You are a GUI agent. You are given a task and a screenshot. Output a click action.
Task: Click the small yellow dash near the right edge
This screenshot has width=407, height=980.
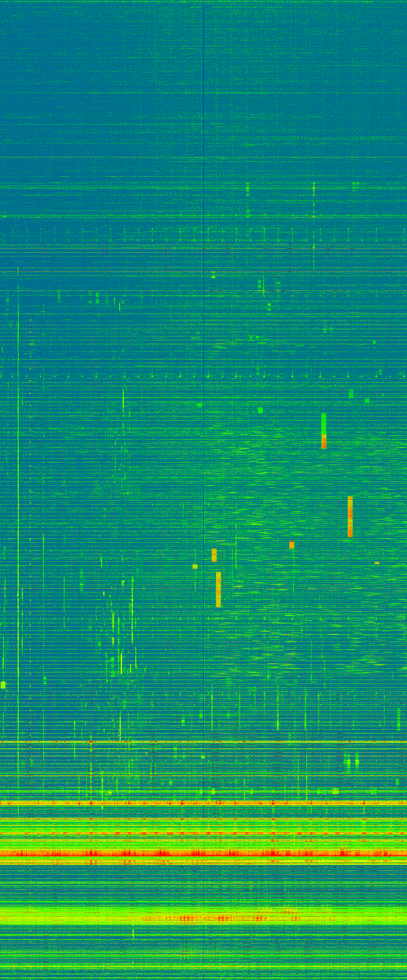click(x=377, y=563)
